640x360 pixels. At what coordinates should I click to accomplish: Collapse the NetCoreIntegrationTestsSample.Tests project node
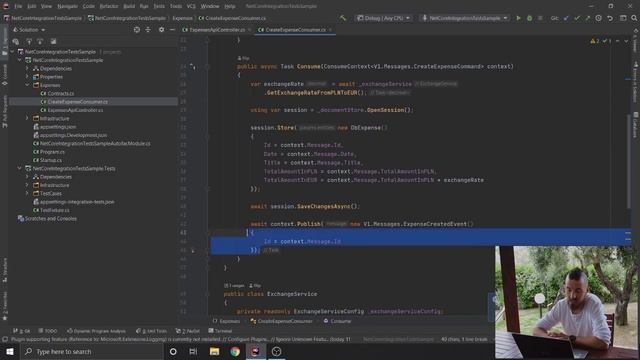20,168
